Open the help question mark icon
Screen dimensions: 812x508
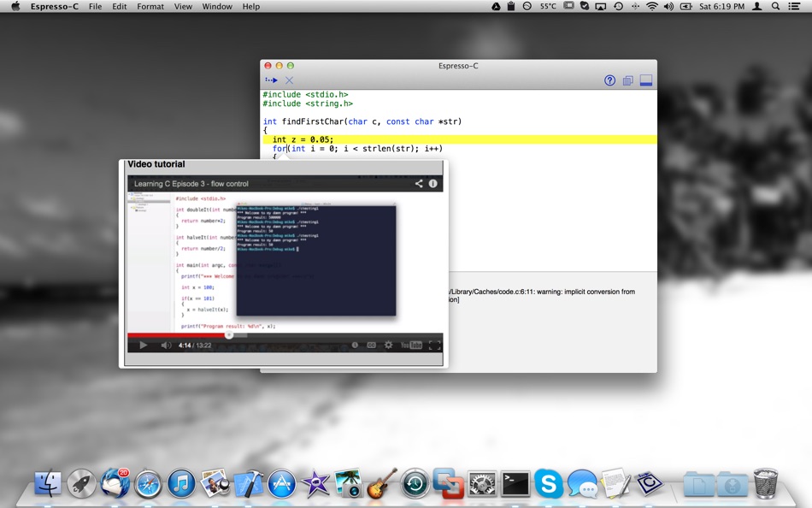point(609,80)
